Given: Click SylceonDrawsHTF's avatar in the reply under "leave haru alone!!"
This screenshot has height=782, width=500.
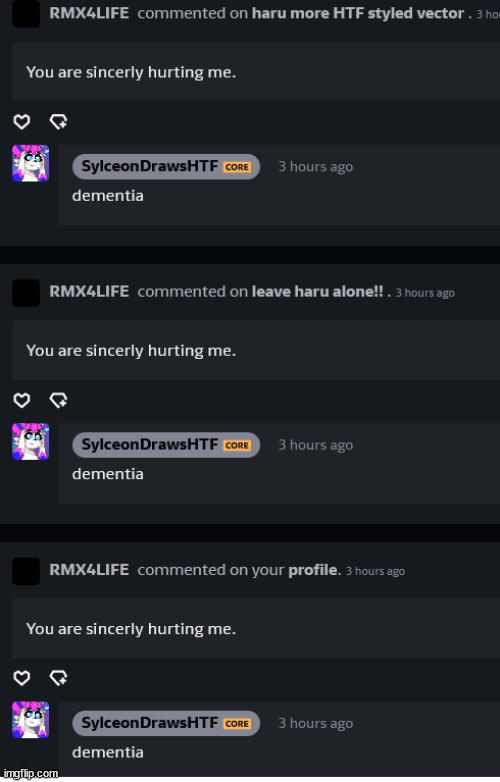Looking at the screenshot, I should (30, 441).
